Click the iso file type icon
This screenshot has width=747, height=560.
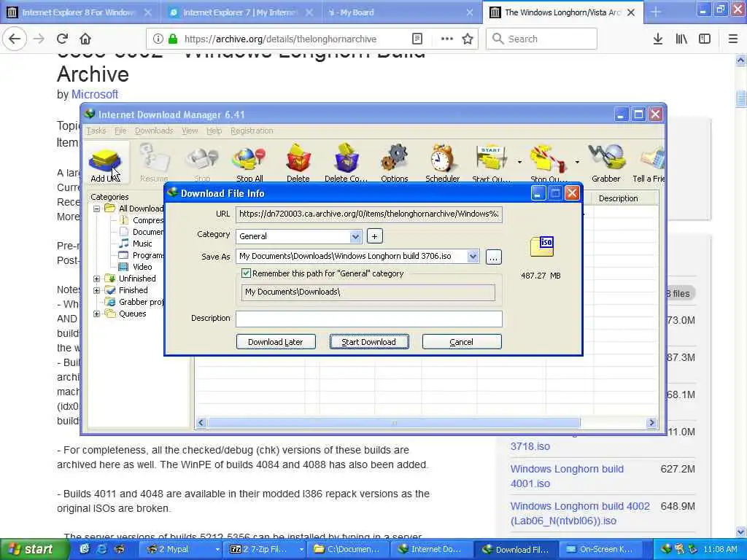pyautogui.click(x=542, y=246)
